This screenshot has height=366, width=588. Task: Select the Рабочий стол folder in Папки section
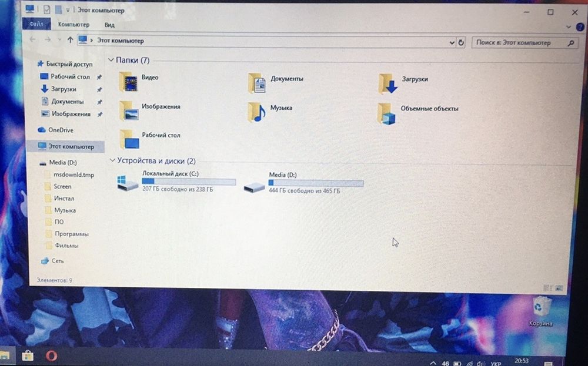coord(129,139)
